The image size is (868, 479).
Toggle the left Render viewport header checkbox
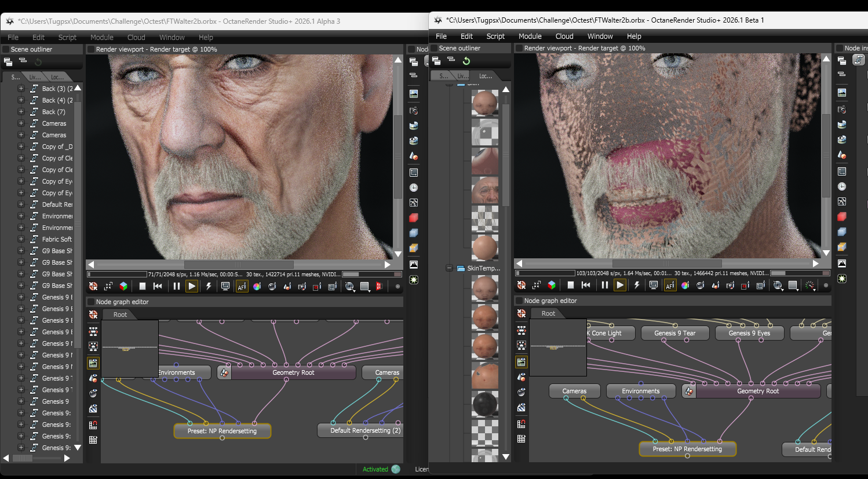(x=90, y=49)
